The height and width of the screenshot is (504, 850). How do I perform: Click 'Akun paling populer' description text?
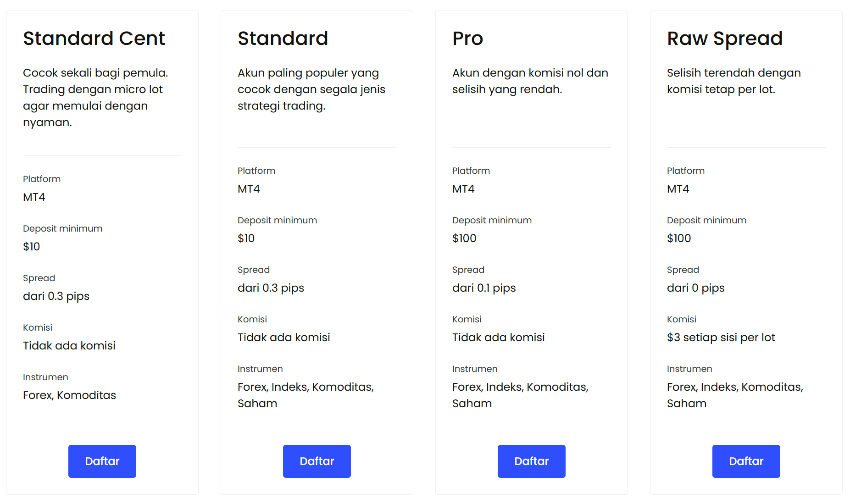(311, 89)
